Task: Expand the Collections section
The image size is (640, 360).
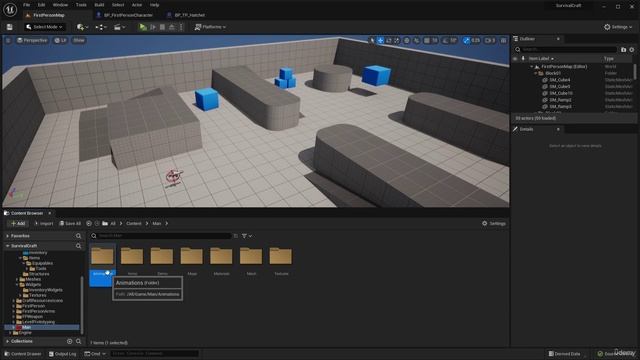Action: (7, 341)
